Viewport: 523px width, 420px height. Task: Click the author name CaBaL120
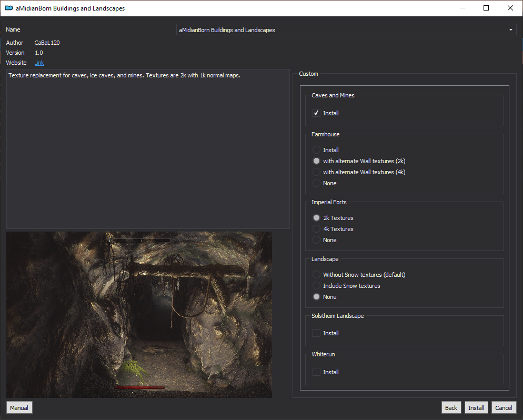47,43
